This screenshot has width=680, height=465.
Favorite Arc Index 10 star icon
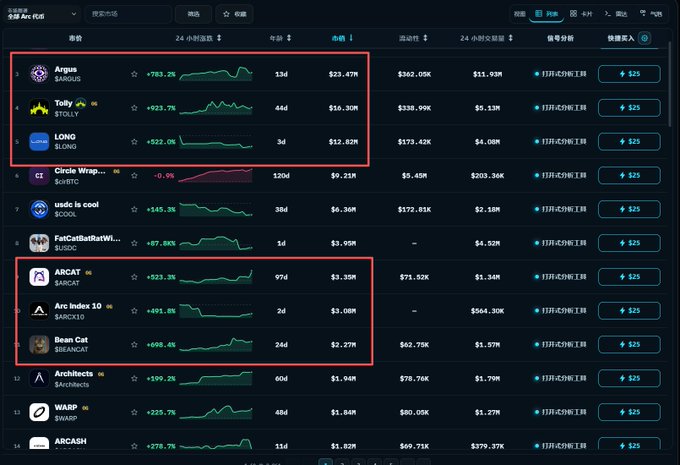134,311
